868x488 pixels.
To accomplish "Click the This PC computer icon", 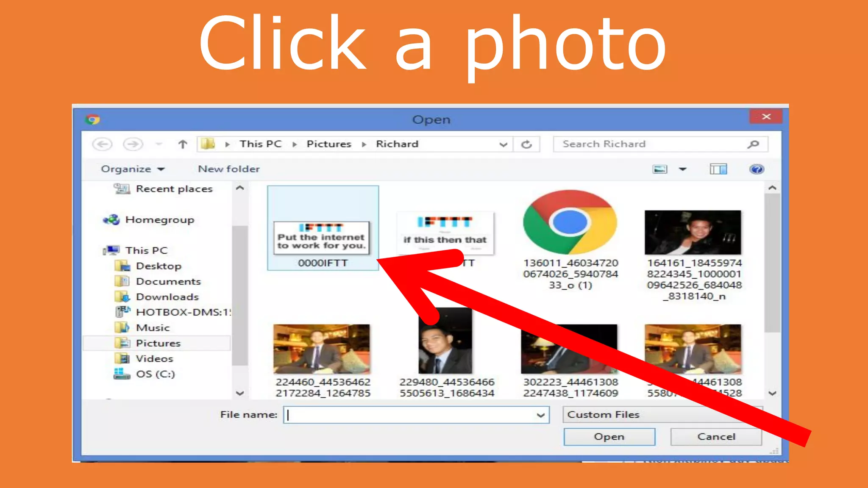I will 111,250.
